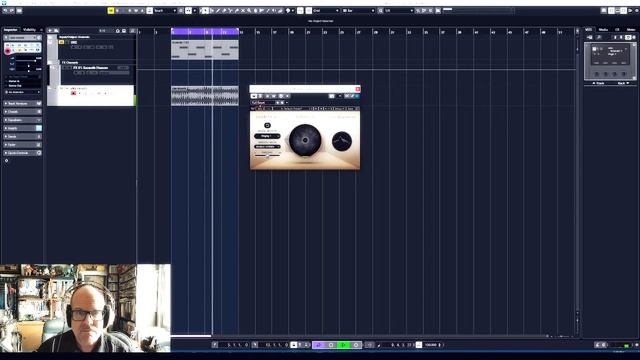Switch to the CR tab in the right zone
This screenshot has height=360, width=640.
(x=617, y=29)
